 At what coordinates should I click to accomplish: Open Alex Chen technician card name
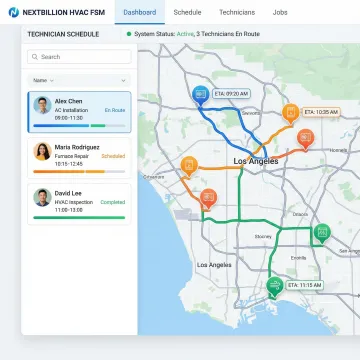[68, 101]
